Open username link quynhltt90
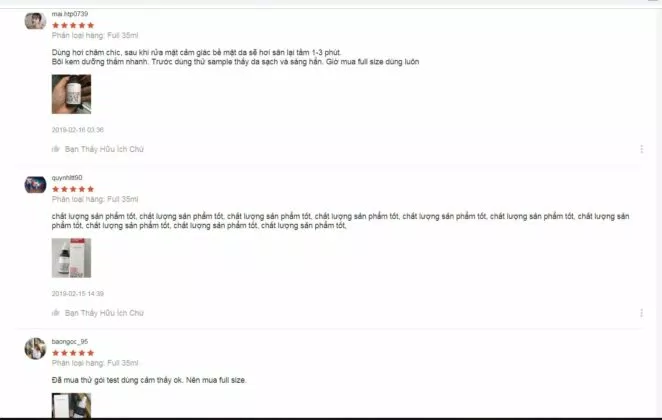Screen dimensions: 662x420 67,178
